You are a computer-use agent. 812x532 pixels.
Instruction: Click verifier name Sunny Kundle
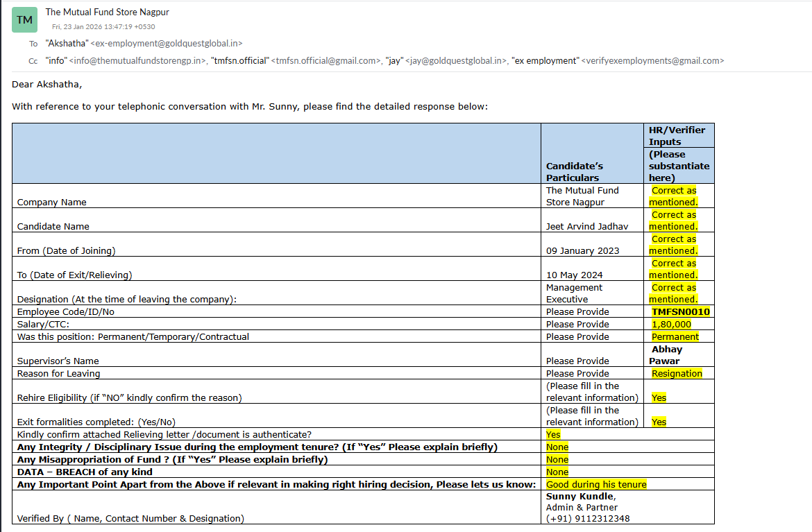coord(580,496)
